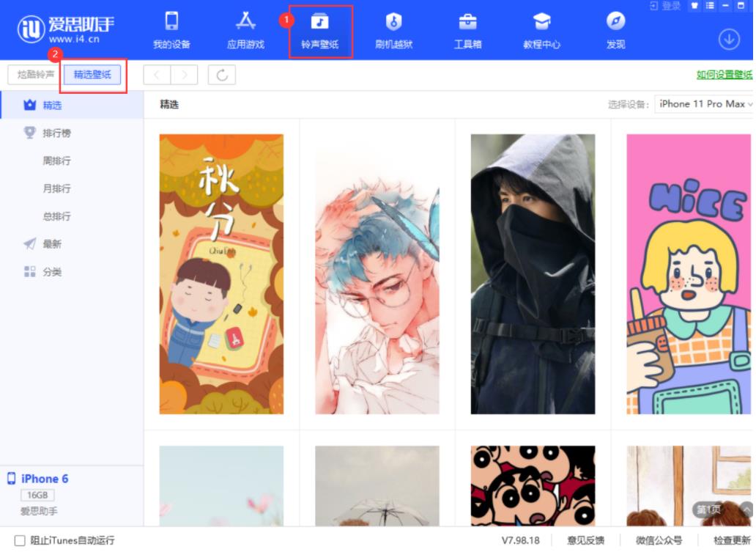
Task: Select 排行榜 in the sidebar
Action: click(x=56, y=133)
